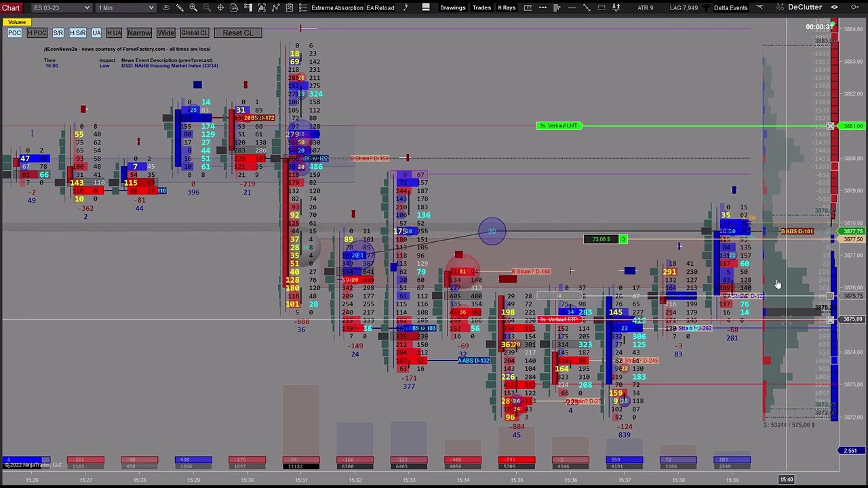Select the pencil drawing tool
This screenshot has height=488, width=868.
point(180,7)
